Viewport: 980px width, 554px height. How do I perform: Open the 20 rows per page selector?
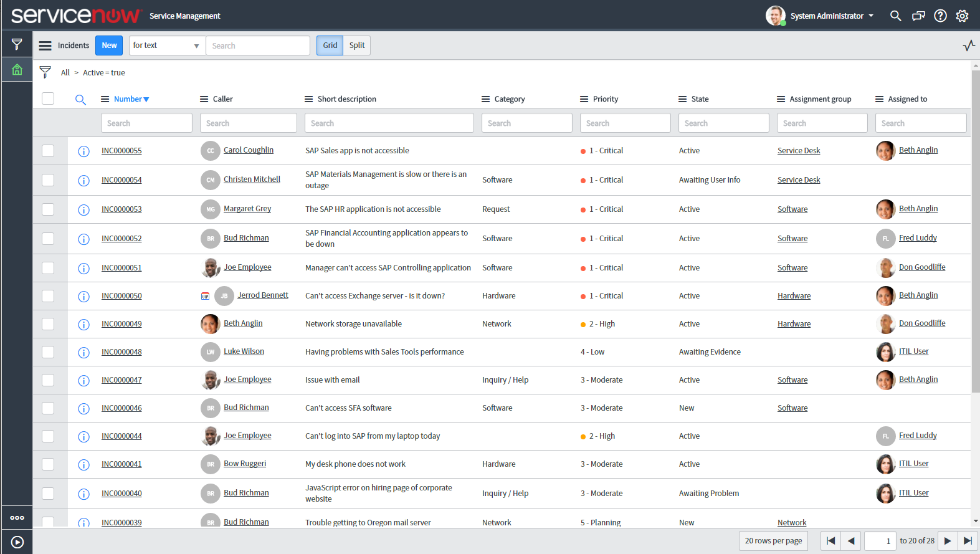[x=773, y=541]
